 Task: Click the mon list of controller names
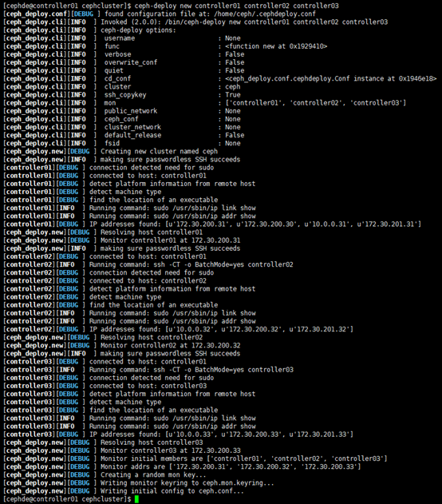(x=315, y=103)
